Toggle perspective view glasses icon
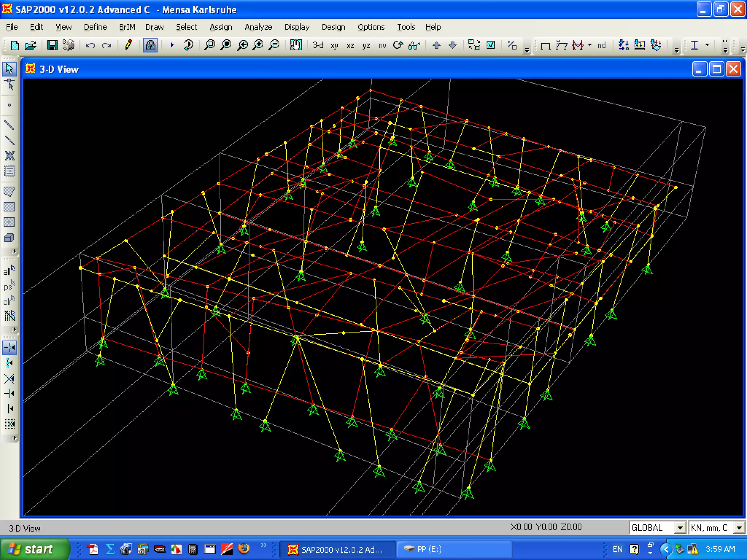 tap(414, 46)
